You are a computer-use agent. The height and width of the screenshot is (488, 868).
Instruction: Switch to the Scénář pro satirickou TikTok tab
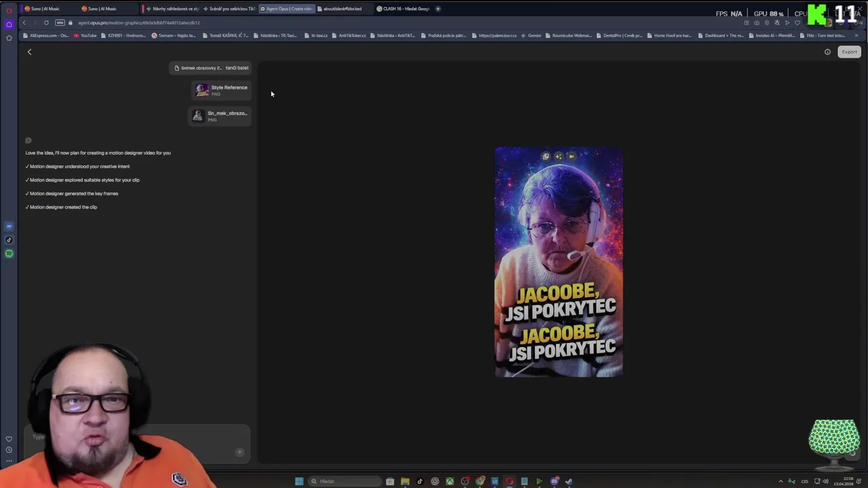(x=229, y=9)
